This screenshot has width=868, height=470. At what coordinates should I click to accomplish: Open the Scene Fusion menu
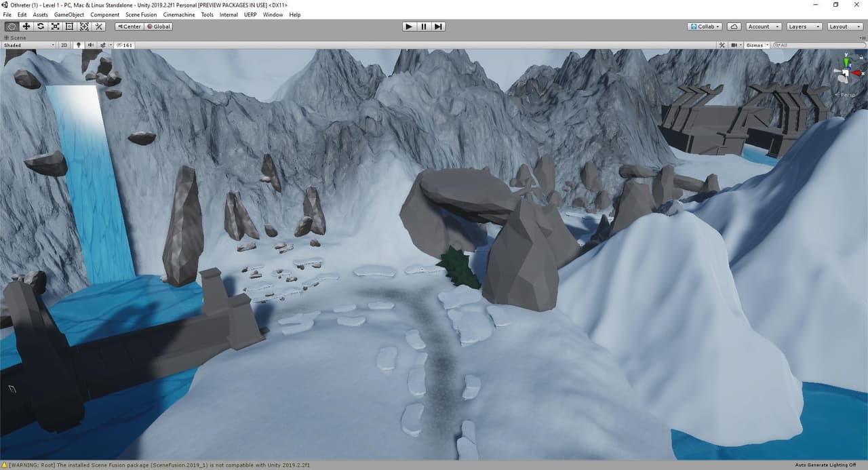coord(141,14)
